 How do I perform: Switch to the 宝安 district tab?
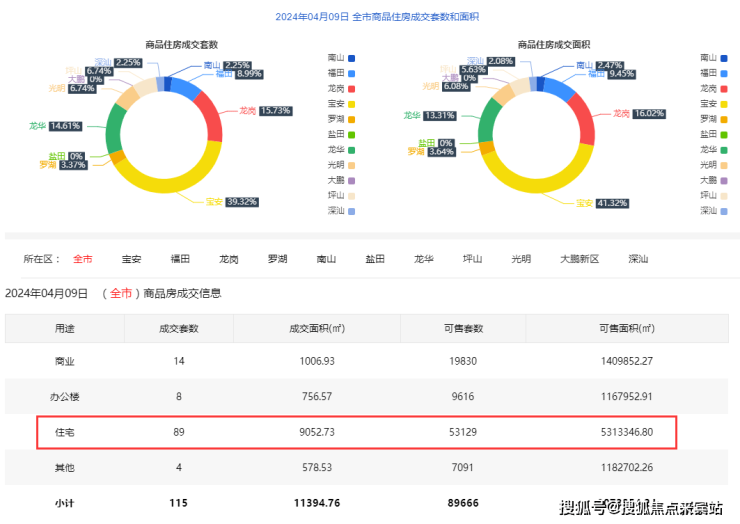(x=131, y=259)
